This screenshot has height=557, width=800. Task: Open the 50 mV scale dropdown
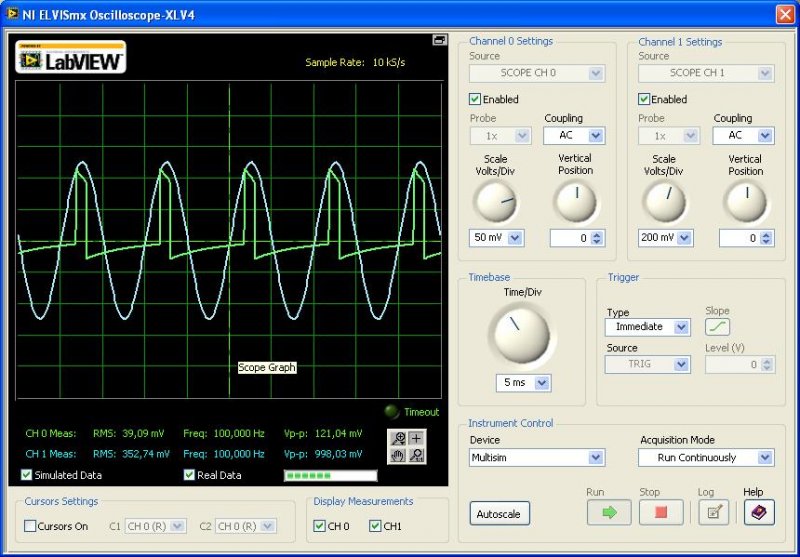click(496, 238)
